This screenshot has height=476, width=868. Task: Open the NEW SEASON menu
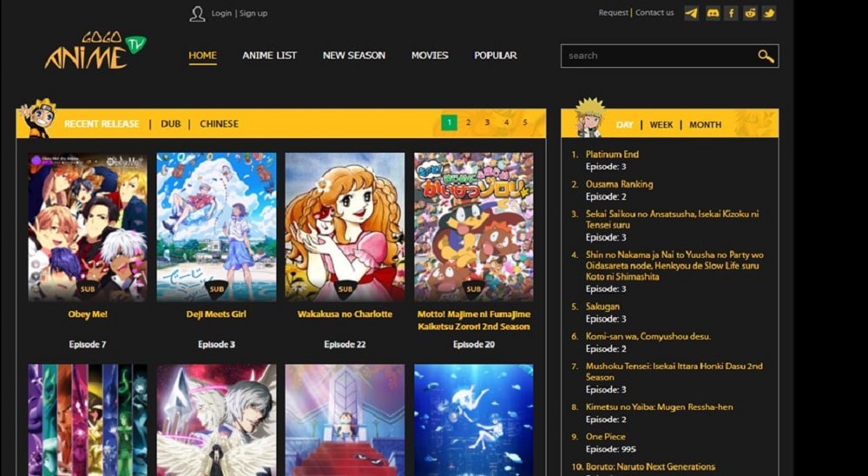coord(354,56)
